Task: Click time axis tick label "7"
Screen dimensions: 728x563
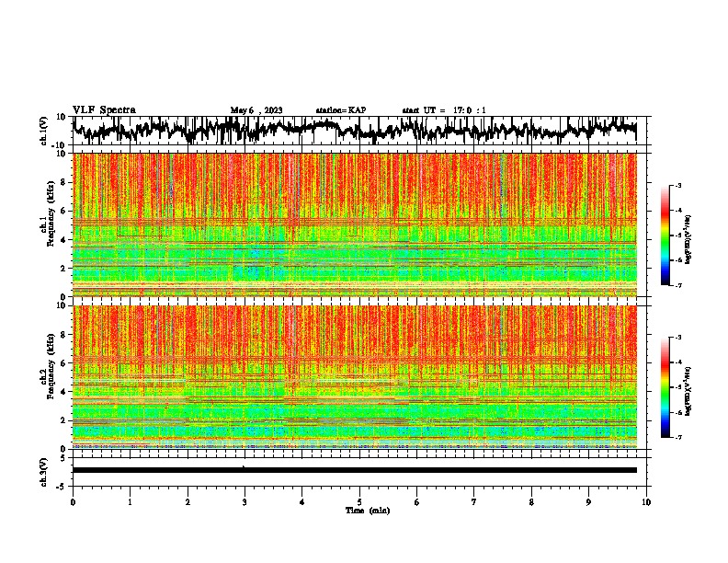Action: coord(474,502)
